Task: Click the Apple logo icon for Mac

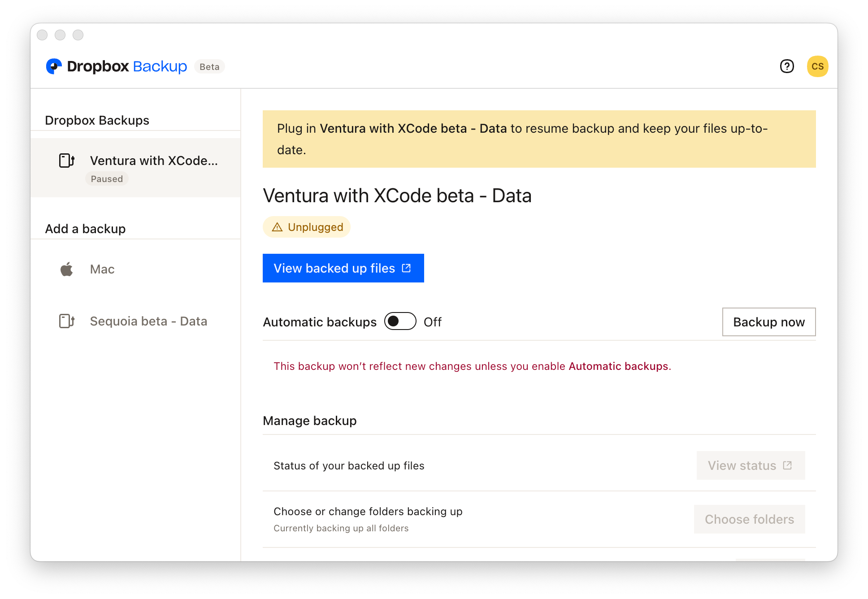Action: pyautogui.click(x=67, y=269)
